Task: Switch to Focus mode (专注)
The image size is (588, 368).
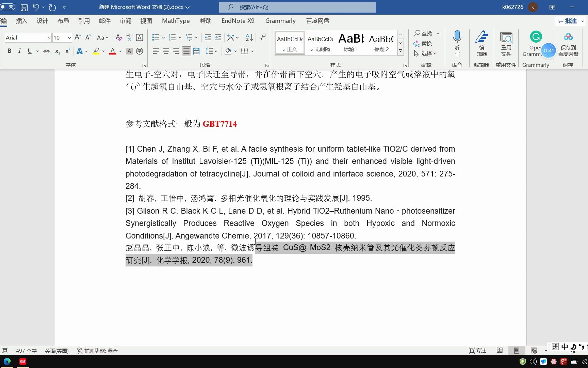Action: tap(477, 351)
